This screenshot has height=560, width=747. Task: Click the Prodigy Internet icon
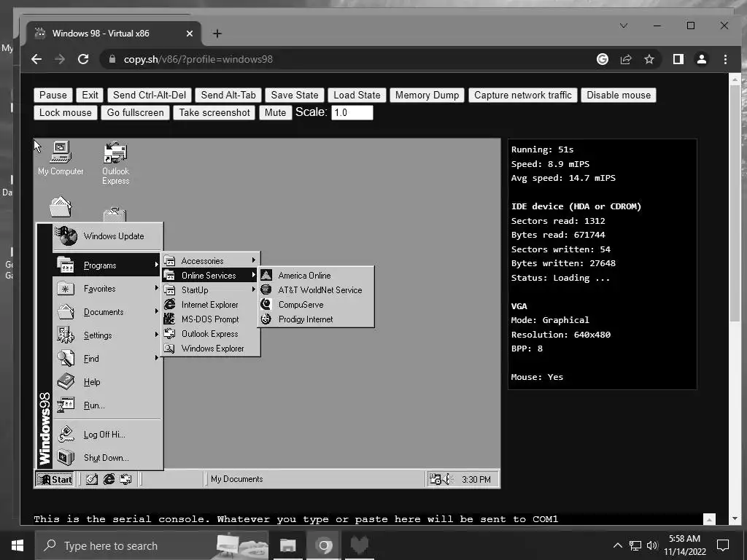click(266, 319)
